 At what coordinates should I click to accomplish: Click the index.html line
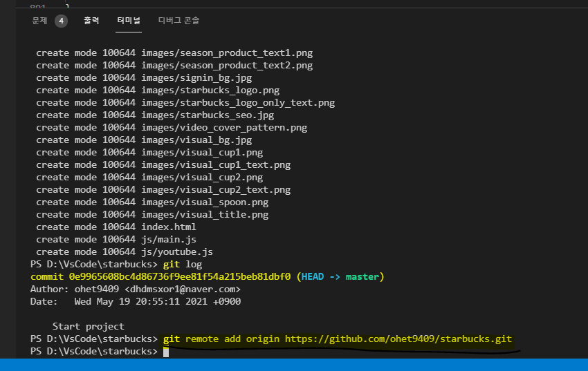click(116, 227)
